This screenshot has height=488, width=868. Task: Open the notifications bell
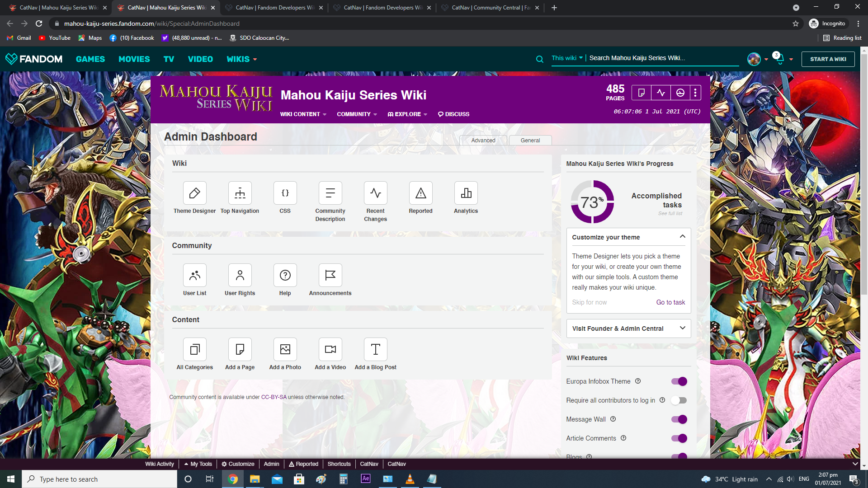pyautogui.click(x=780, y=59)
